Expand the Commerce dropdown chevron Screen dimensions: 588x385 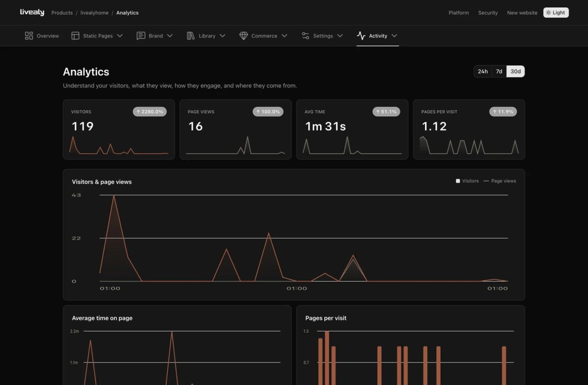(285, 36)
